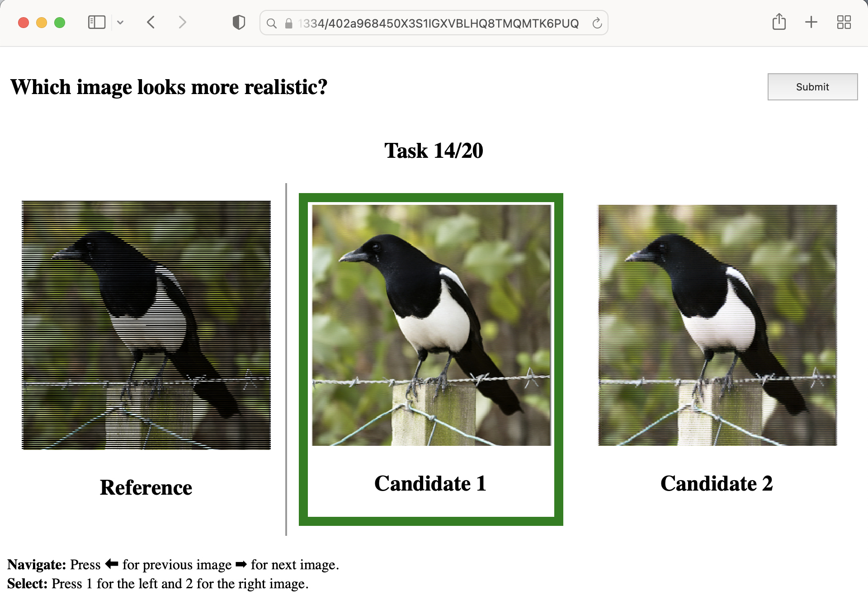Viewport: 868px width, 605px height.
Task: Expand the sidebar options chevron
Action: point(120,22)
